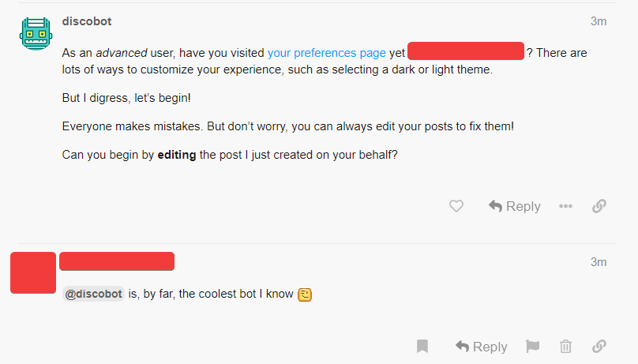638x364 pixels.
Task: Click the emoji after 'coolest bot I know'
Action: (306, 295)
